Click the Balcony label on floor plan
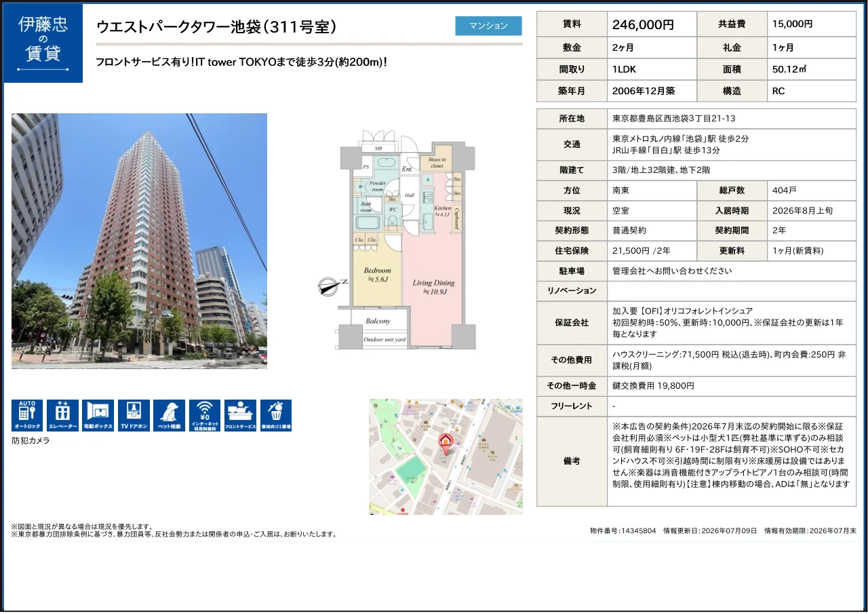Image resolution: width=868 pixels, height=614 pixels. [x=378, y=321]
